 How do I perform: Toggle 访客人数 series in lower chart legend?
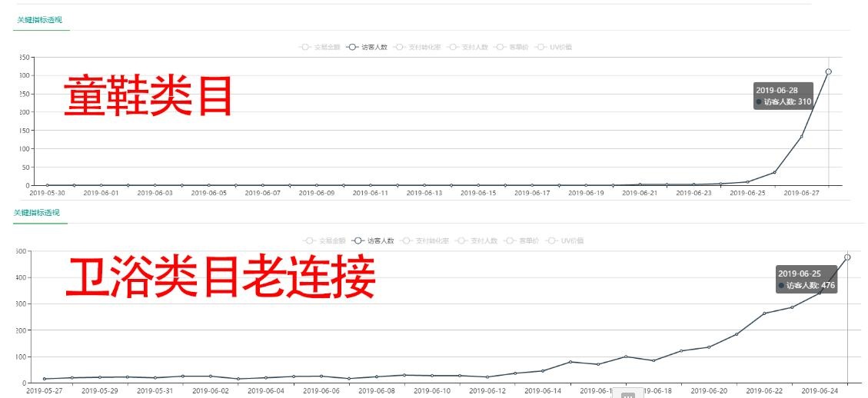coord(373,240)
